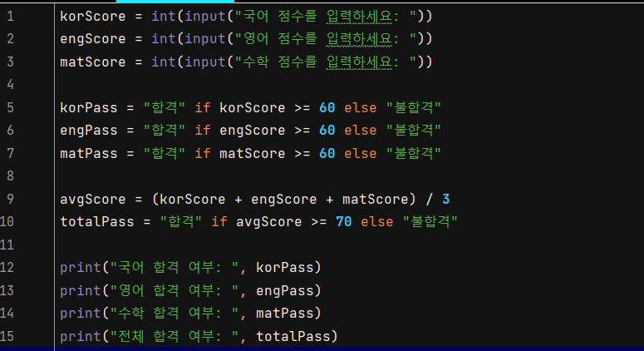This screenshot has height=351, width=644.
Task: Click matScore variable at start of line 3
Action: pos(93,62)
